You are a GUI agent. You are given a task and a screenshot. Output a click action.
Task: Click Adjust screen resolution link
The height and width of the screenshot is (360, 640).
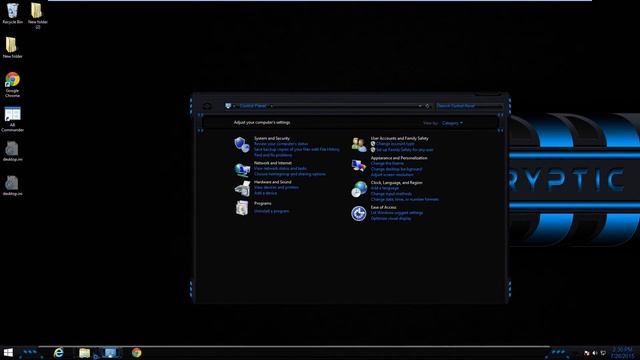pyautogui.click(x=392, y=175)
